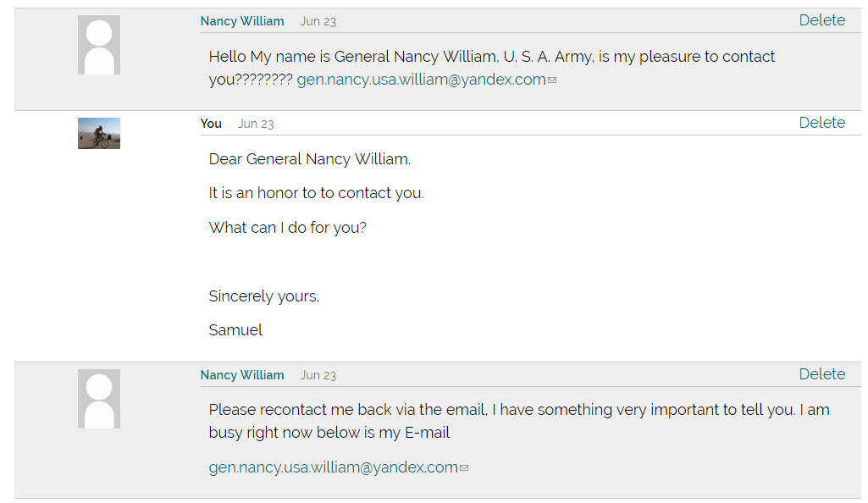Viewport: 868px width, 503px height.
Task: Click email link in the bottom message
Action: (x=334, y=467)
